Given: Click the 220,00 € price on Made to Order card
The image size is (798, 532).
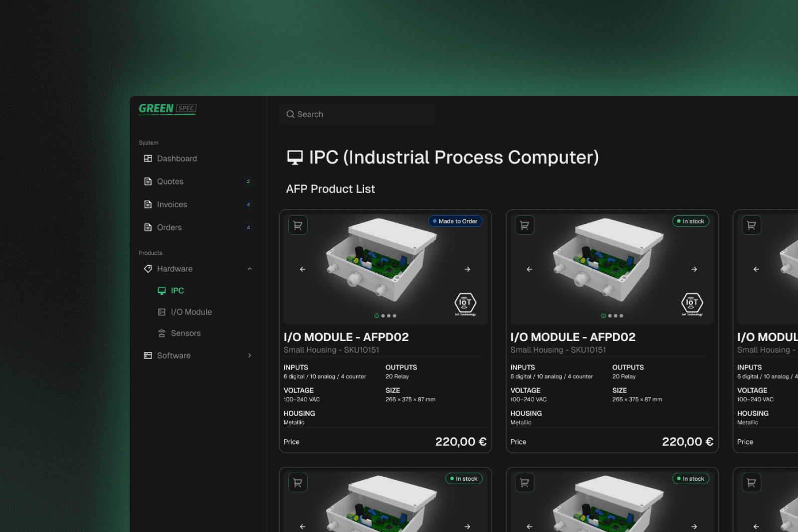Looking at the screenshot, I should [x=461, y=442].
